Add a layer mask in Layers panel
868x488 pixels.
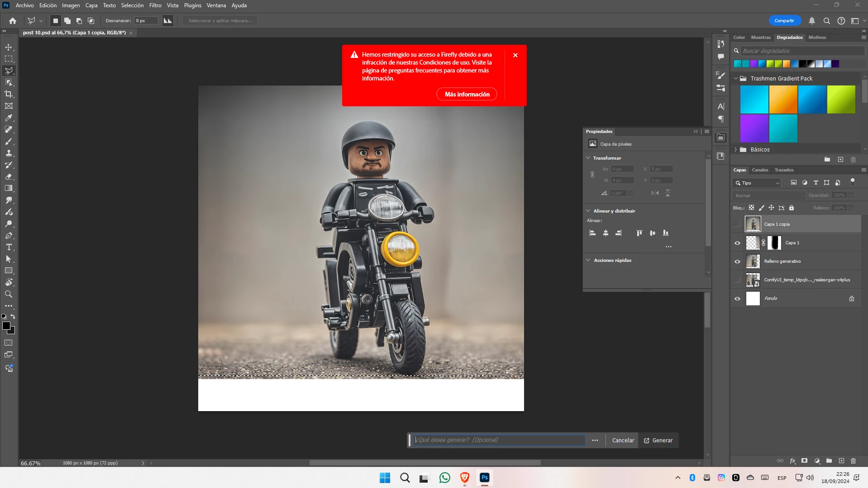coord(804,461)
